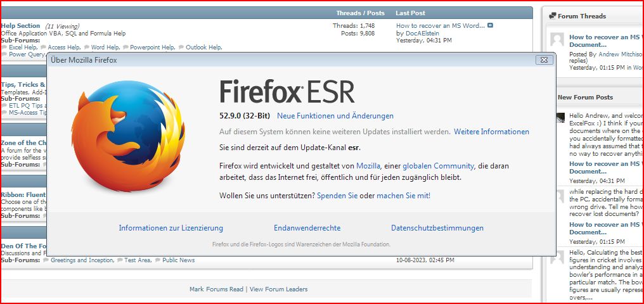Click the 'New Forum Posts' panel title

[x=585, y=98]
